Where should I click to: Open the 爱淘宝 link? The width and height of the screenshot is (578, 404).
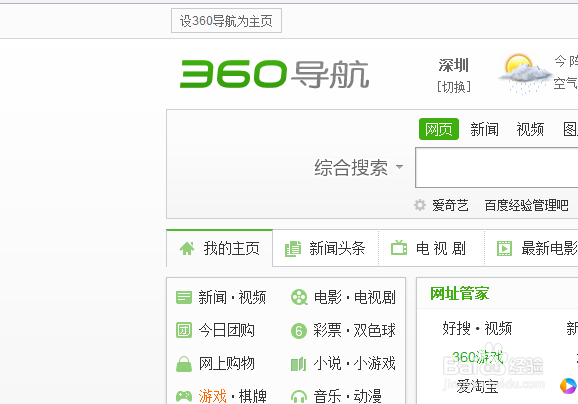tap(477, 386)
